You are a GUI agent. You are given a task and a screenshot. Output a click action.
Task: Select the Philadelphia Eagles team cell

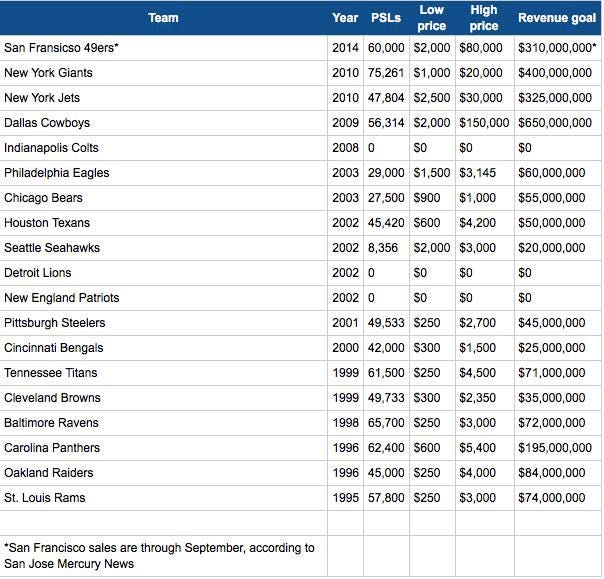pyautogui.click(x=163, y=173)
